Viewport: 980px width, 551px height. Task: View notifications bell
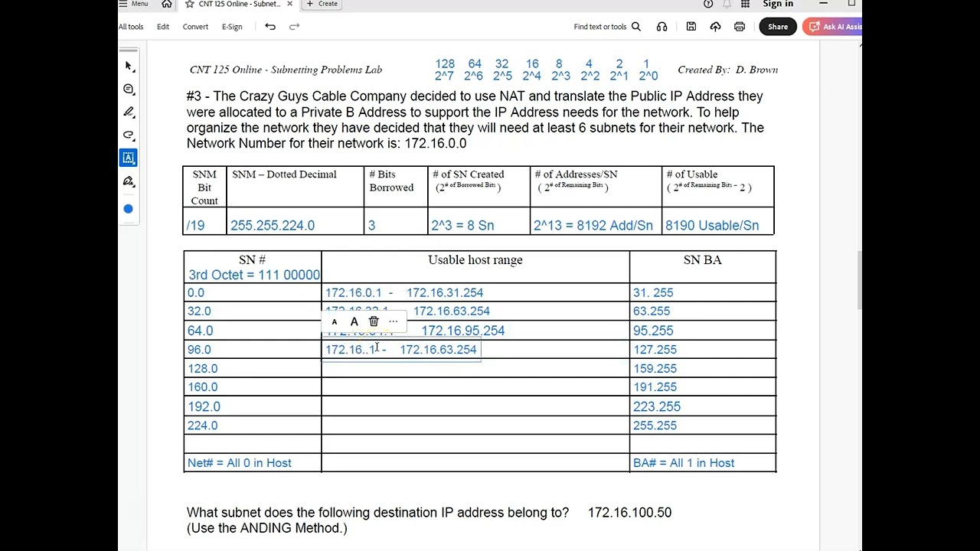click(727, 4)
